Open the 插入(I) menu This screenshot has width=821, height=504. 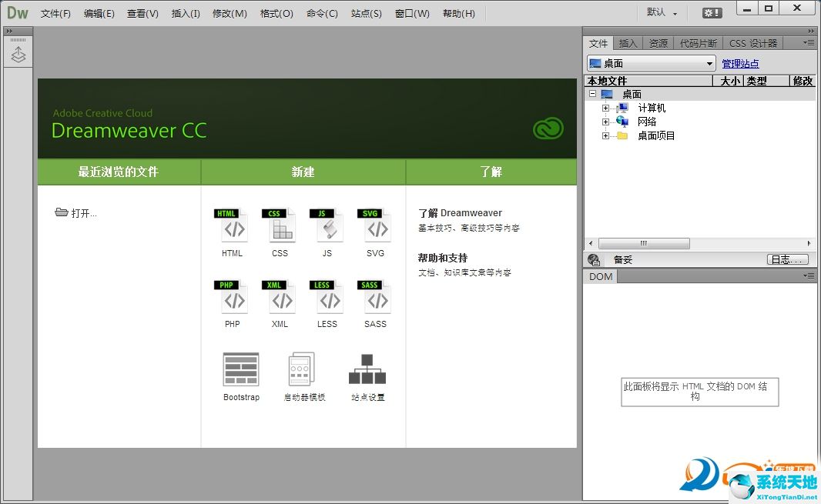point(186,14)
